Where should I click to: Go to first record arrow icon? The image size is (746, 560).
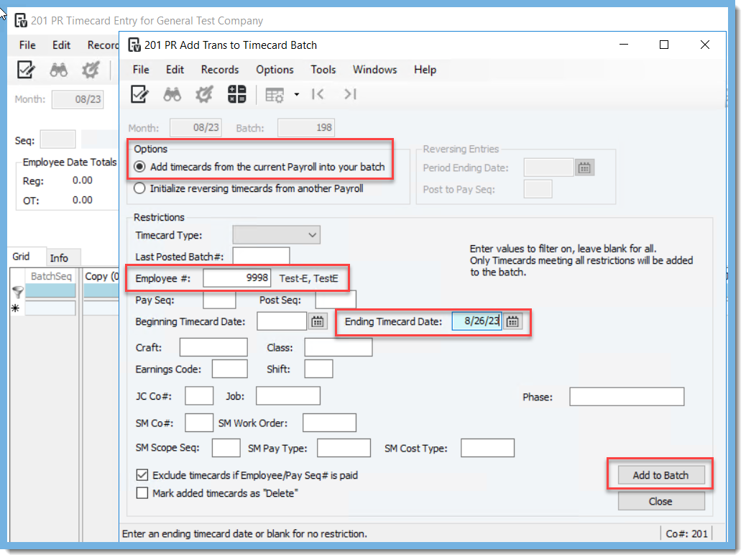pyautogui.click(x=318, y=94)
